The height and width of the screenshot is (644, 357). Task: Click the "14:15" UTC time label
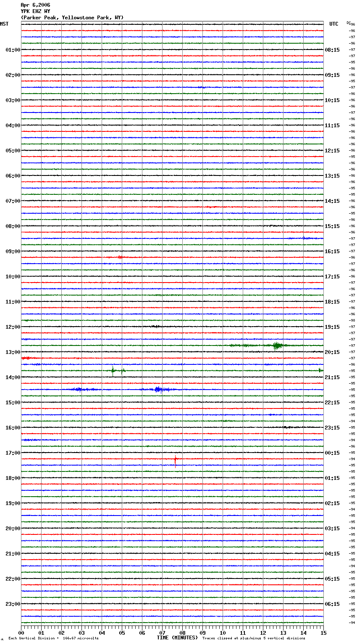pyautogui.click(x=332, y=201)
